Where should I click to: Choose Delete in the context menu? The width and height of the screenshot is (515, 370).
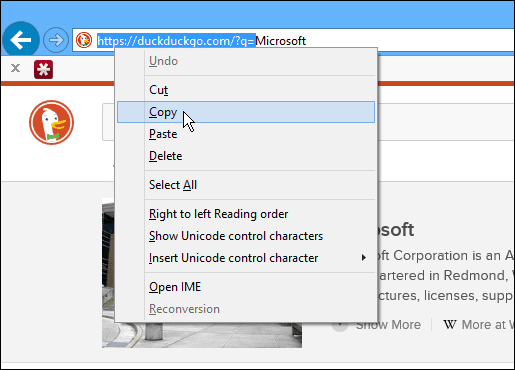pos(246,156)
